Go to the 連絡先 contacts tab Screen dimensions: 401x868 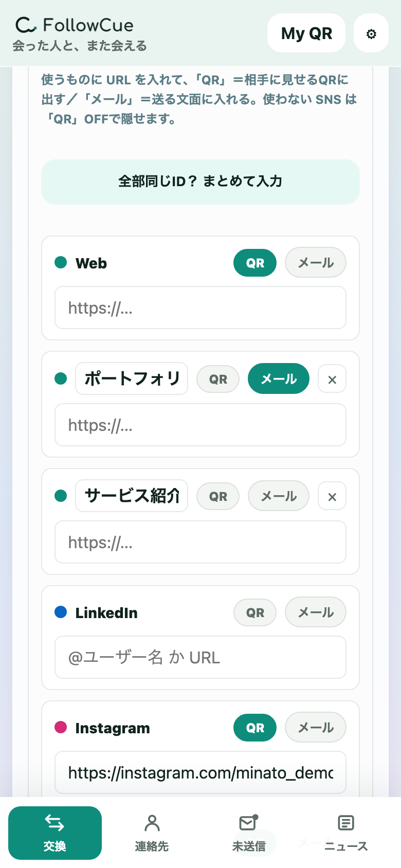click(x=152, y=833)
